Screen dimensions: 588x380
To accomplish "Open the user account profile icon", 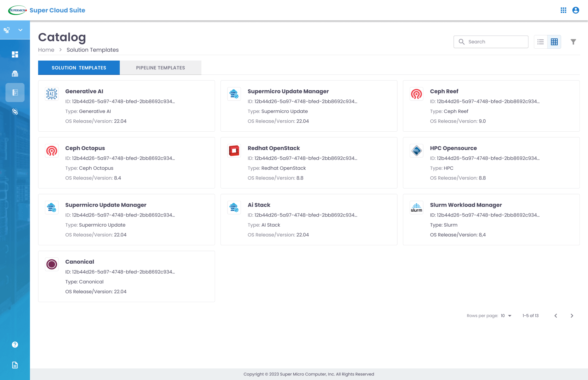I will coord(575,10).
